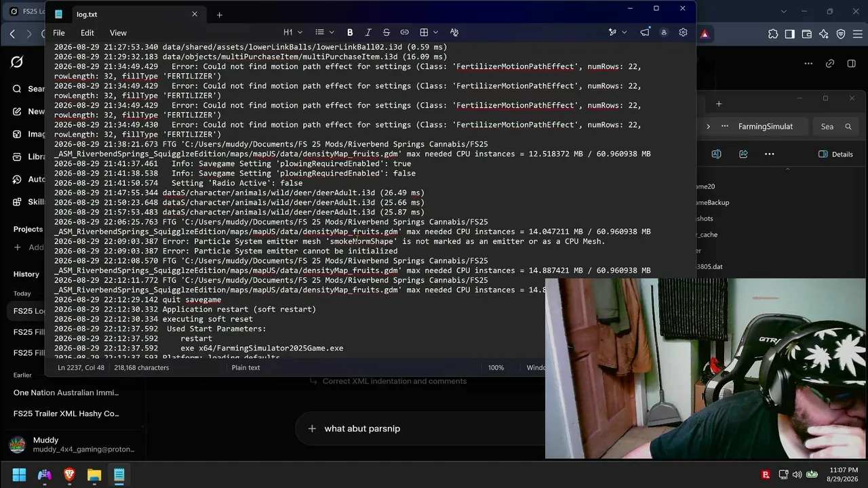868x488 pixels.
Task: Open Brave Wallet icon
Action: click(x=807, y=34)
